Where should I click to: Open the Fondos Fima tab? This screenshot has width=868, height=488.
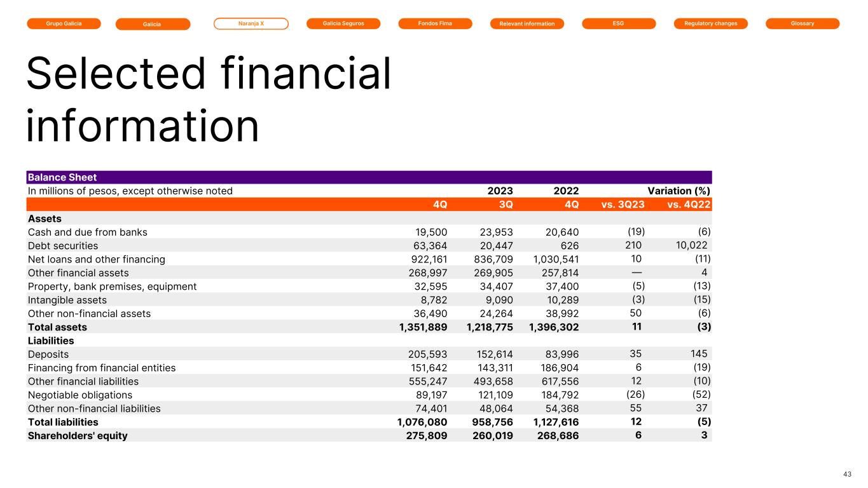coord(435,24)
